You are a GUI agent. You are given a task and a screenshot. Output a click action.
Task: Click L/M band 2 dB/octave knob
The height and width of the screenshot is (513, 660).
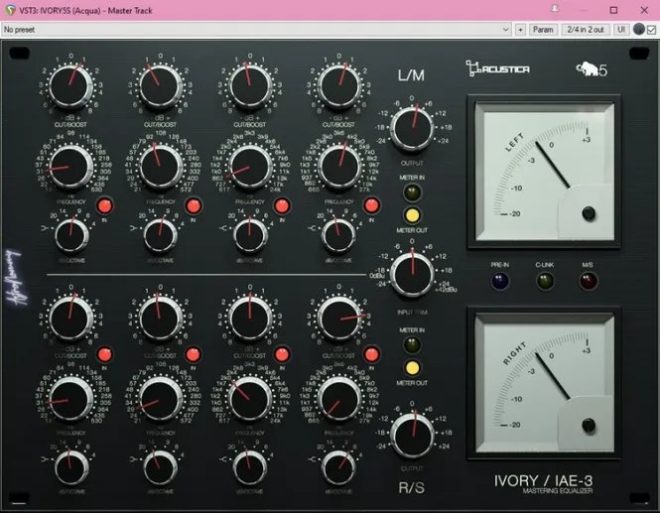[160, 235]
